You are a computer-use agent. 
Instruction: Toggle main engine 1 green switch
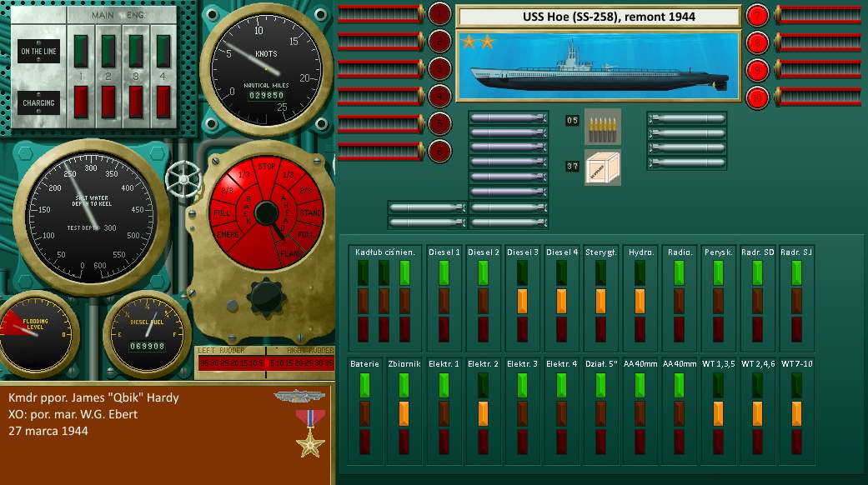point(81,51)
